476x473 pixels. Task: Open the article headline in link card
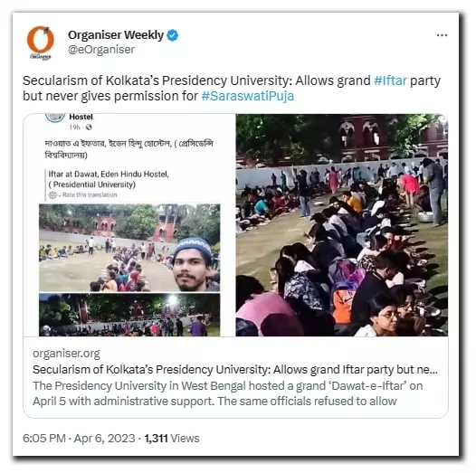pyautogui.click(x=235, y=370)
